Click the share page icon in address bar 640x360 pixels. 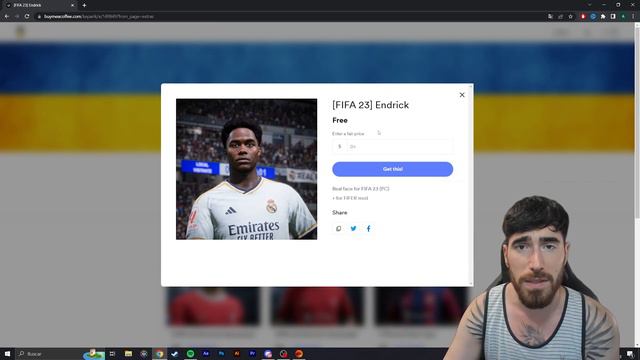[x=560, y=16]
